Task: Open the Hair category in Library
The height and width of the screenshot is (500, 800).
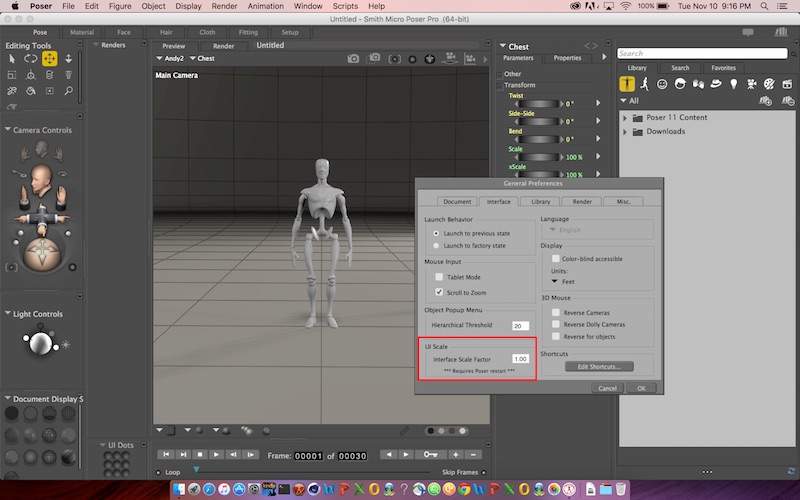Action: coord(680,84)
